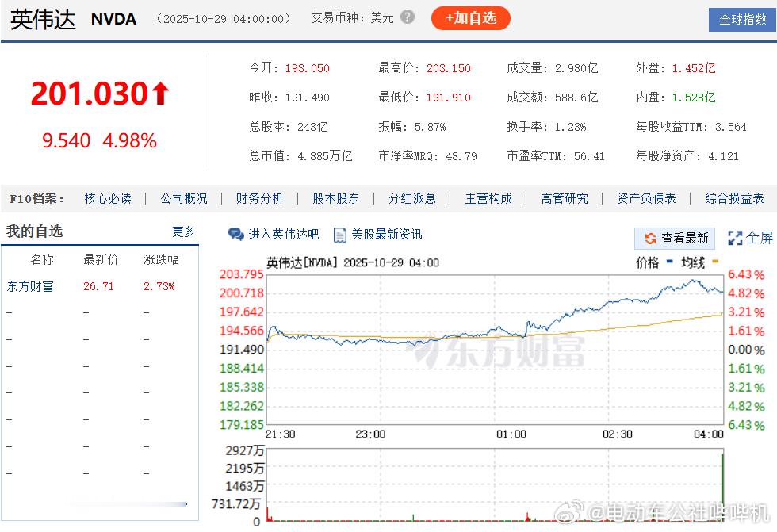Click 市净率MRQ value 48.79
Screen dimensions: 777x532
(461, 156)
